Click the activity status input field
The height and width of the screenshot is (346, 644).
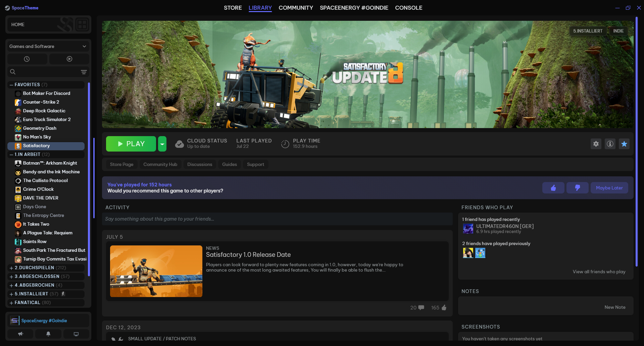coord(277,219)
